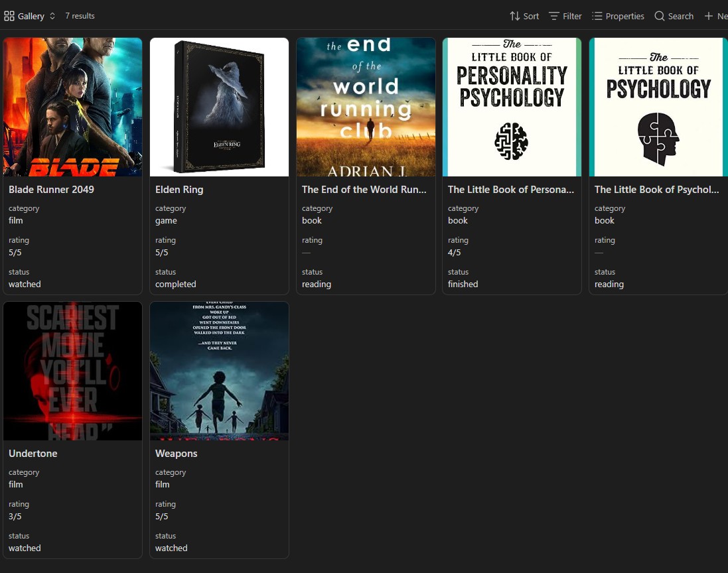Image resolution: width=728 pixels, height=573 pixels.
Task: Click the plus icon for New
Action: tap(709, 16)
